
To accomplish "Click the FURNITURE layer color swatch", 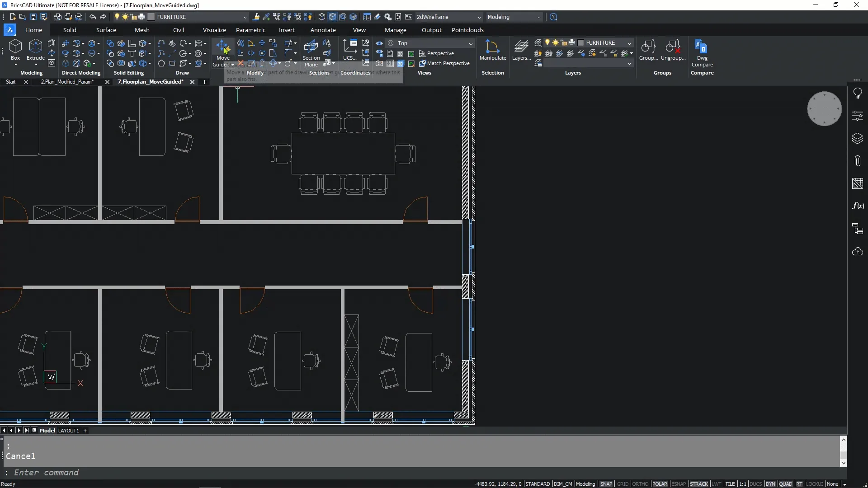I will pyautogui.click(x=581, y=43).
